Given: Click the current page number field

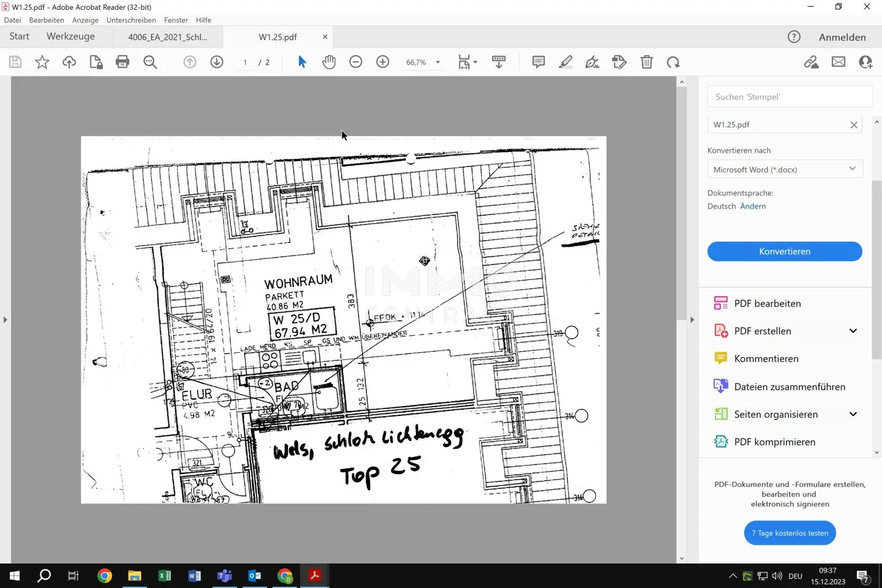Looking at the screenshot, I should [x=245, y=62].
